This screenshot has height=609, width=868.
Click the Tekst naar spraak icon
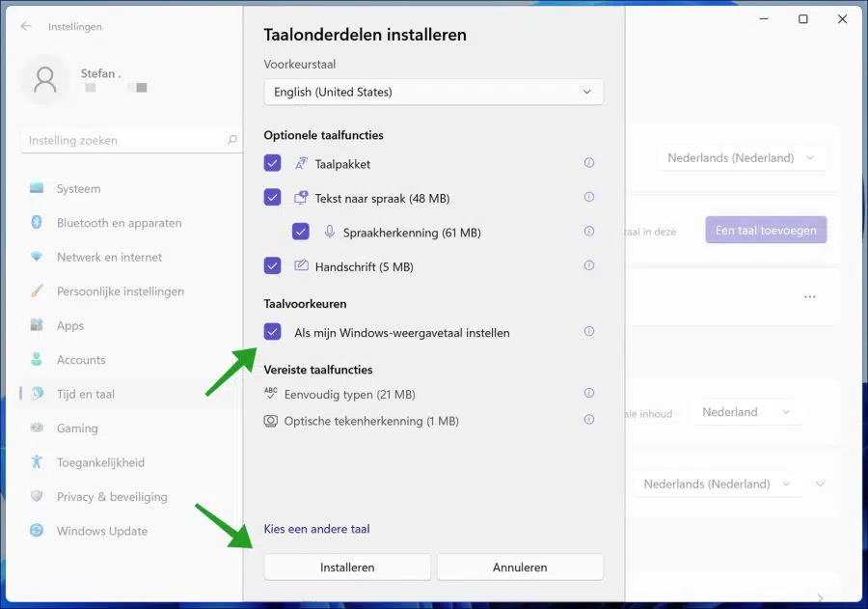pos(301,197)
